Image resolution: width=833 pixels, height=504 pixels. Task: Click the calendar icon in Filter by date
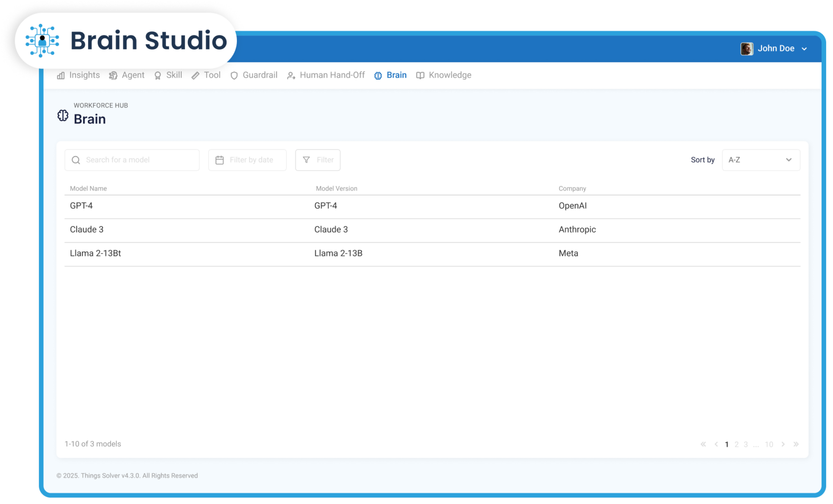(x=220, y=160)
